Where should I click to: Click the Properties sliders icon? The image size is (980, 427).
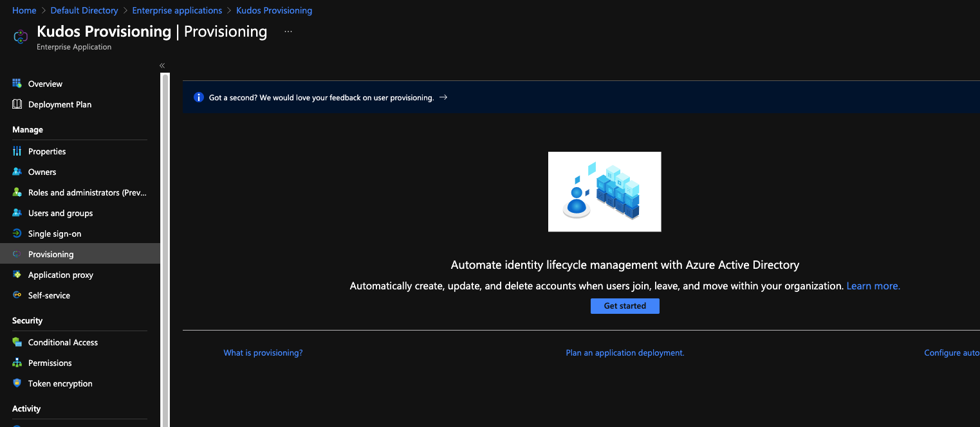click(17, 151)
